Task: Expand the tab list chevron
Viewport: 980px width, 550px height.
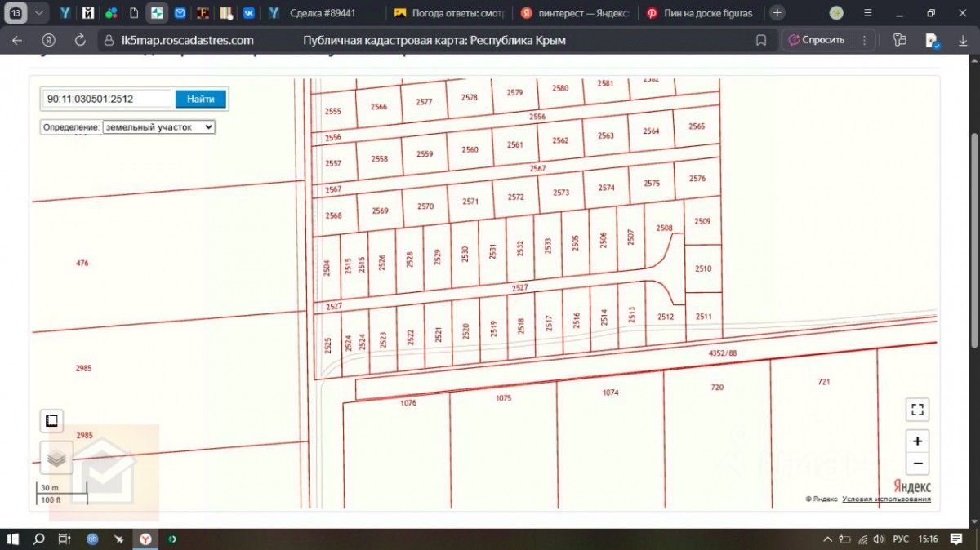Action: pyautogui.click(x=38, y=13)
